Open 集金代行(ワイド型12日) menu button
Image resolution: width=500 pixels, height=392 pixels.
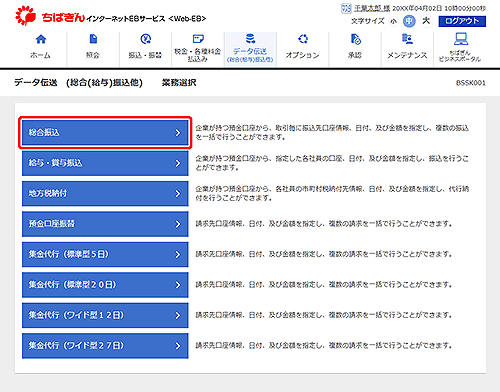click(x=105, y=315)
